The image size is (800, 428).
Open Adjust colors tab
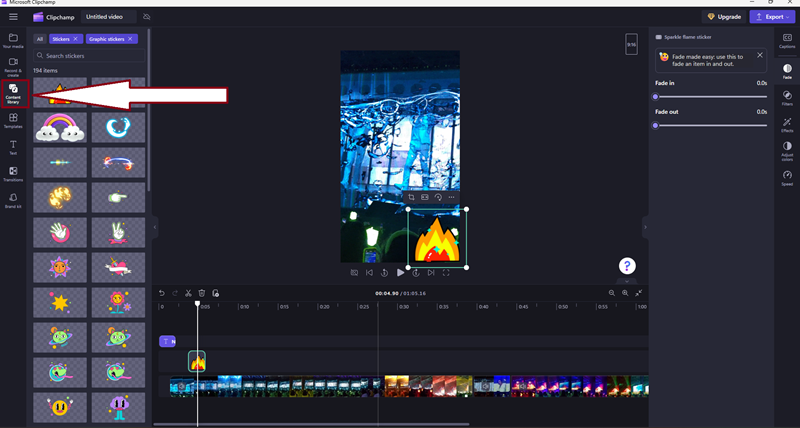point(787,152)
